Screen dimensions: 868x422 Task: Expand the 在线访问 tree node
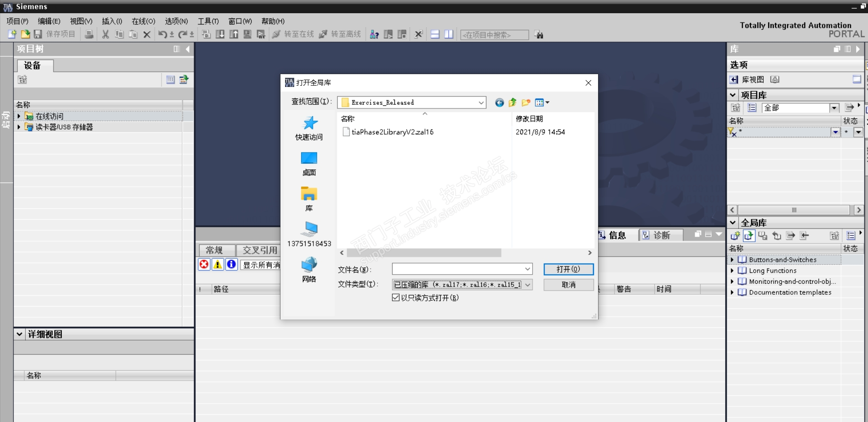coord(19,116)
